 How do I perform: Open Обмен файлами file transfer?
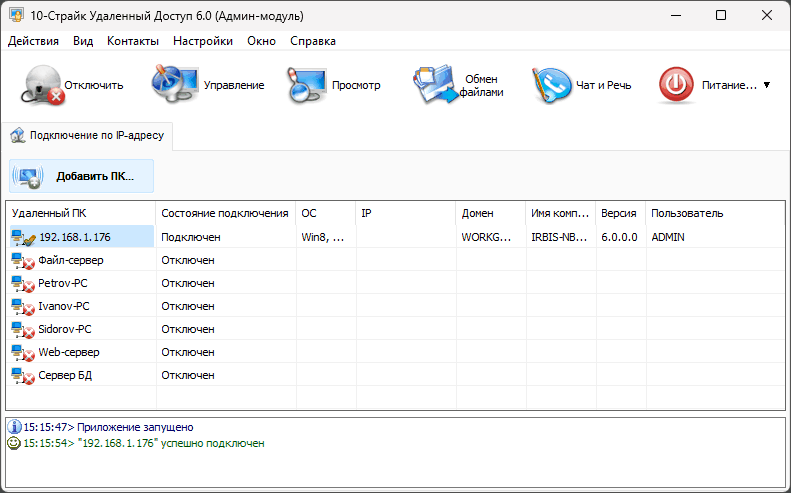pyautogui.click(x=436, y=85)
